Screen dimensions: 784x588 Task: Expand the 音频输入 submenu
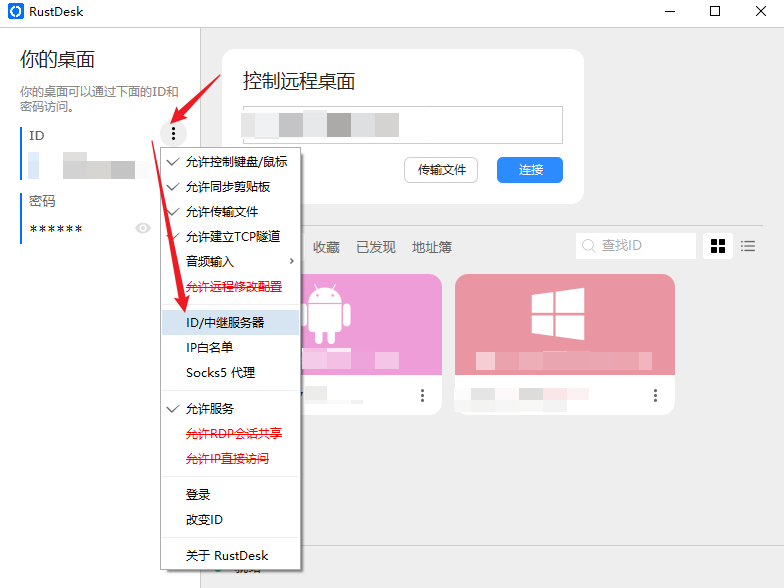coord(230,262)
